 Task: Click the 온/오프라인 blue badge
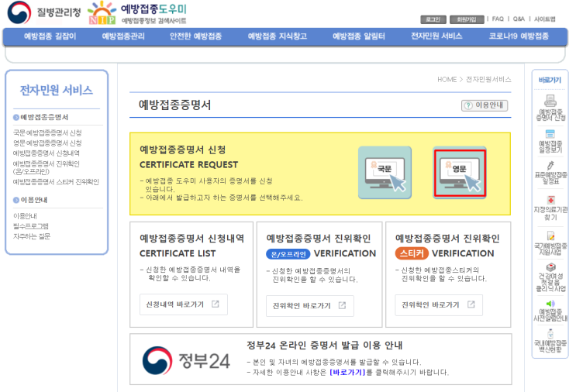click(x=288, y=254)
